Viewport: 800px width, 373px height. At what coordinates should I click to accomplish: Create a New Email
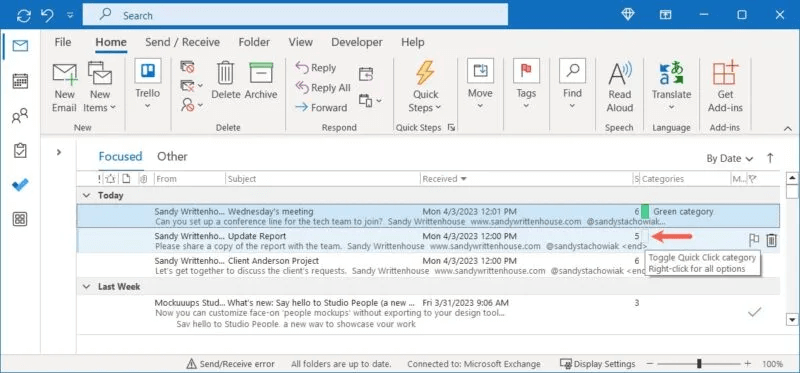[64, 87]
